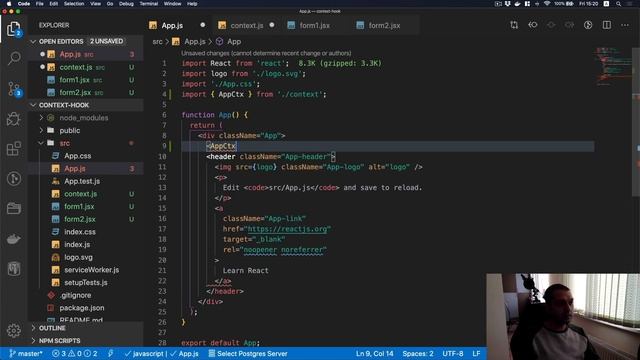Click the split editor icon

pyautogui.click(x=607, y=25)
